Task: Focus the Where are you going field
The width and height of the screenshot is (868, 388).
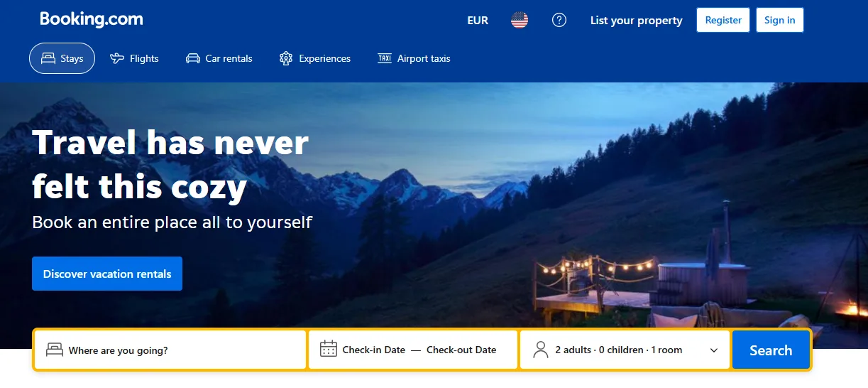Action: (x=170, y=350)
